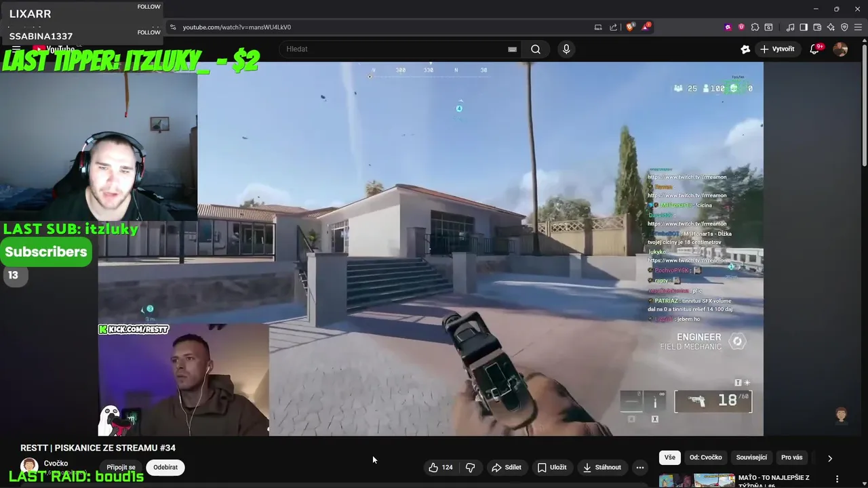Click the Subscribers overlay label
The height and width of the screenshot is (488, 868).
[45, 251]
